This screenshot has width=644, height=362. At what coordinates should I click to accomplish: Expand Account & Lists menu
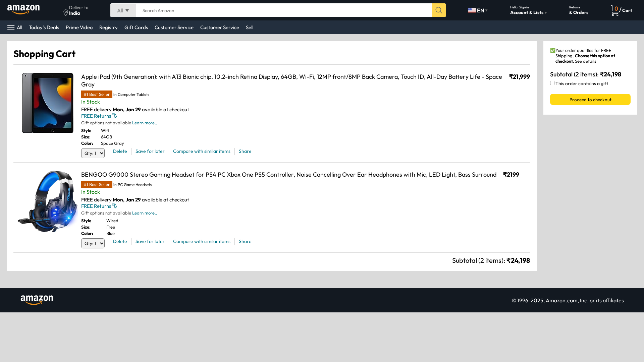(x=528, y=10)
